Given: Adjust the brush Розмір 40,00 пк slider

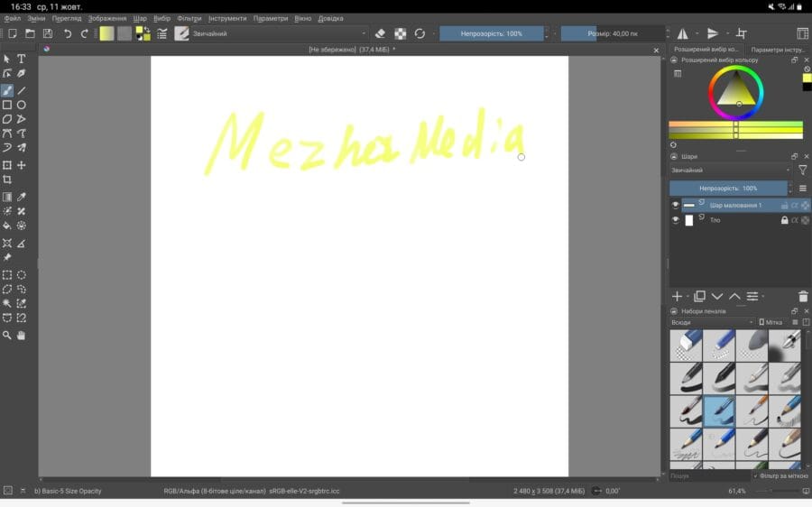Looking at the screenshot, I should coord(613,33).
